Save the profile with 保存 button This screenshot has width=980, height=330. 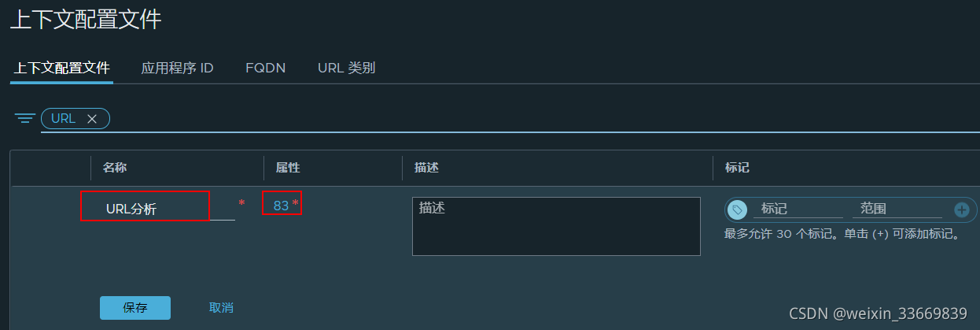(x=135, y=308)
